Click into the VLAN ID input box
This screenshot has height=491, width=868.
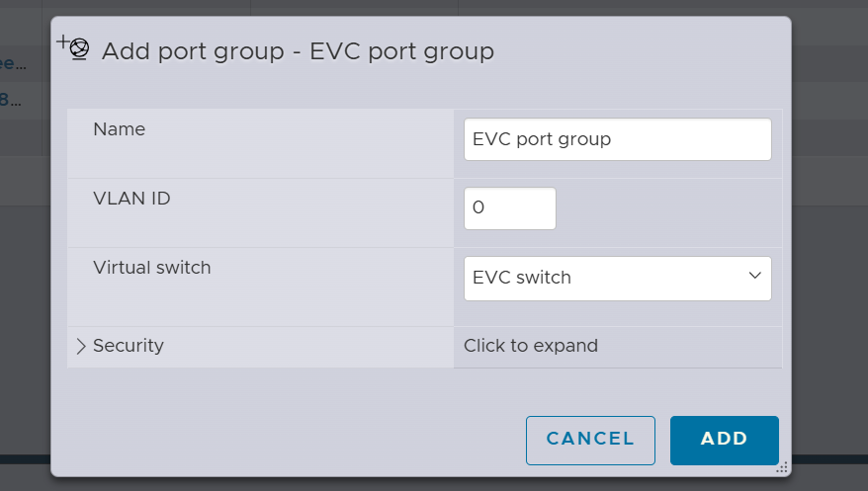click(x=509, y=208)
